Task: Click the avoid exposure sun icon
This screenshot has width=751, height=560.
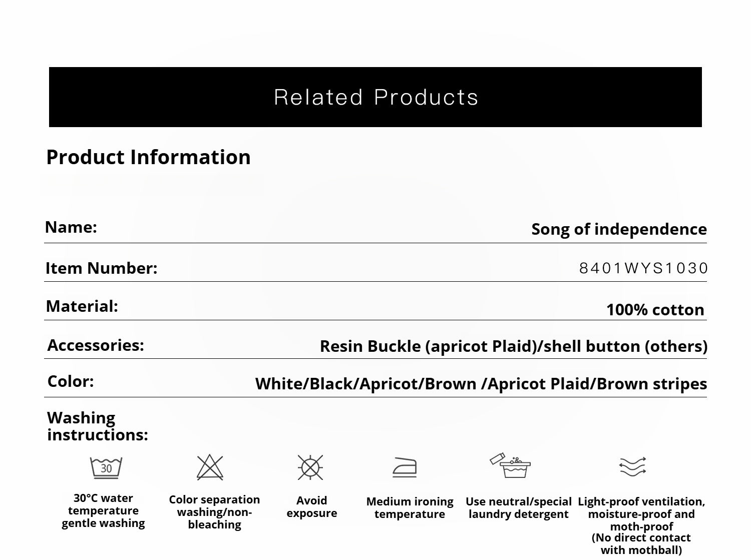Action: (x=310, y=468)
